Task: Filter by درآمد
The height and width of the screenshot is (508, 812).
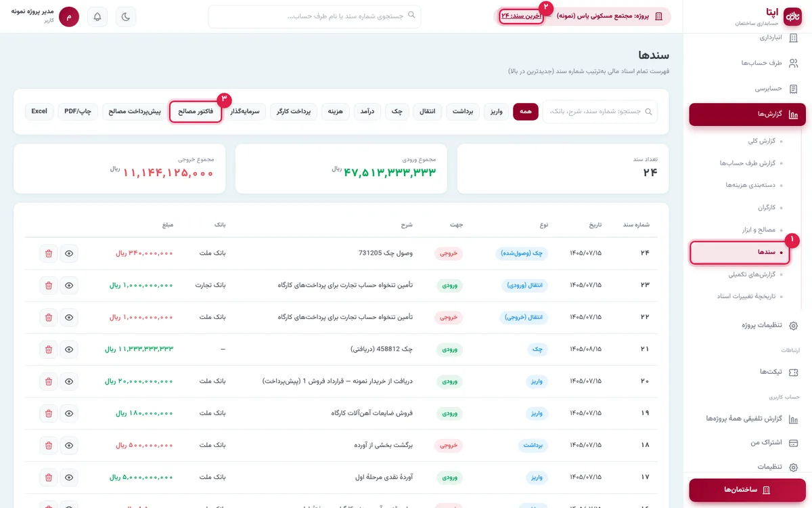Action: pyautogui.click(x=367, y=112)
